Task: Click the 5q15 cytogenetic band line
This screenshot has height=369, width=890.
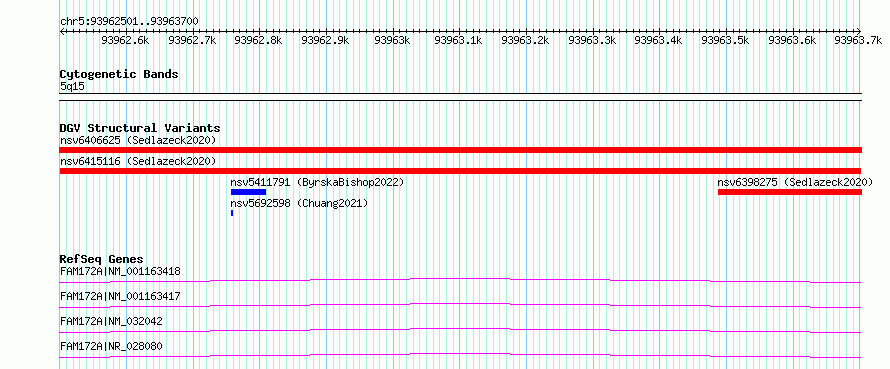Action: point(460,97)
